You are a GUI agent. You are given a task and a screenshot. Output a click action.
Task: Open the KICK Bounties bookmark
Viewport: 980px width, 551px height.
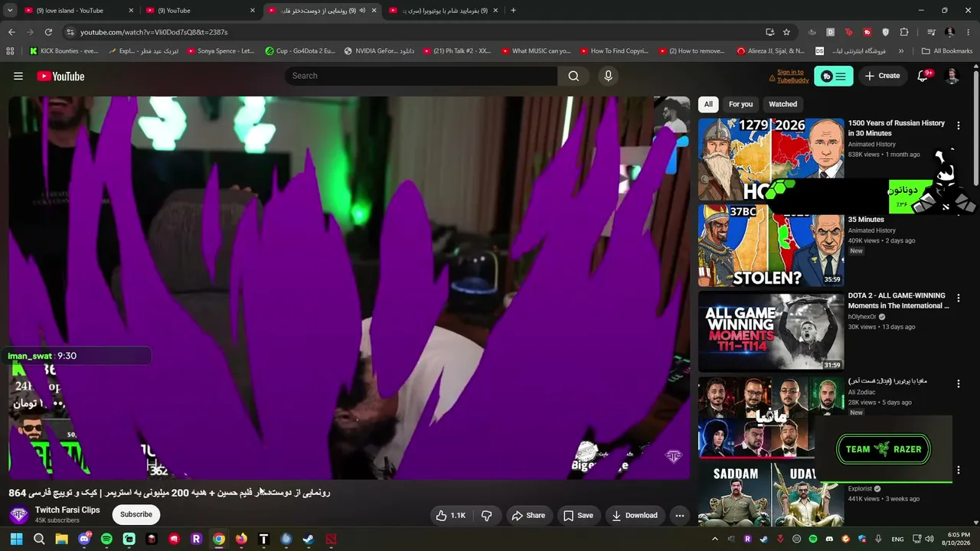click(x=64, y=51)
